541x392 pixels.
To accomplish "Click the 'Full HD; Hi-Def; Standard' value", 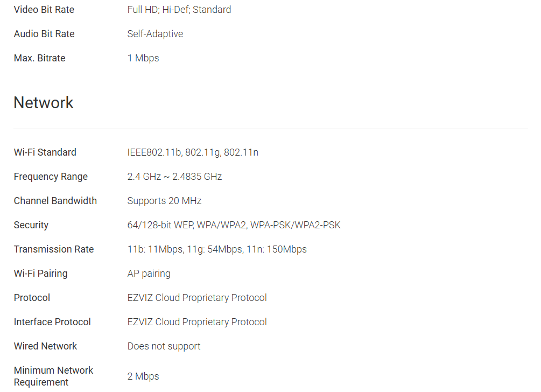I will pyautogui.click(x=179, y=10).
